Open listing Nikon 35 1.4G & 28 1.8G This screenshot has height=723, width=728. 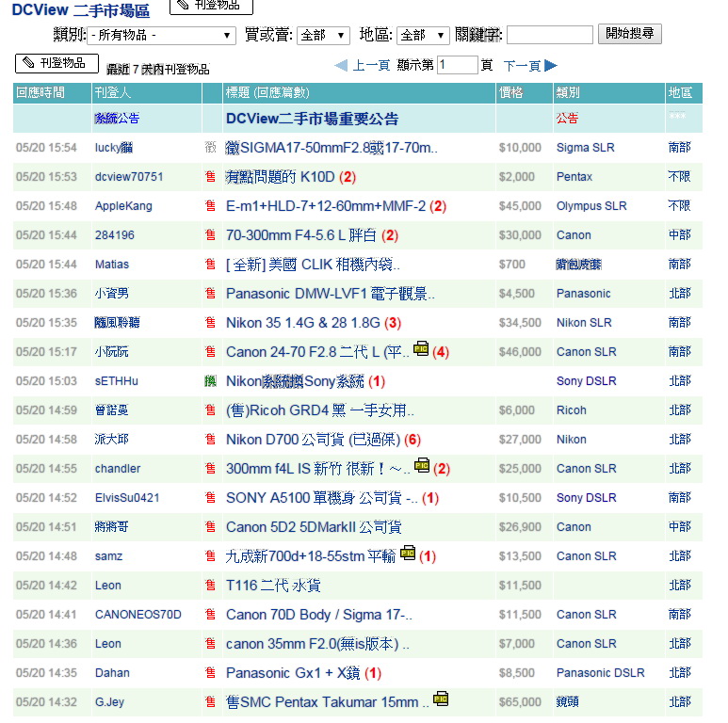click(302, 323)
